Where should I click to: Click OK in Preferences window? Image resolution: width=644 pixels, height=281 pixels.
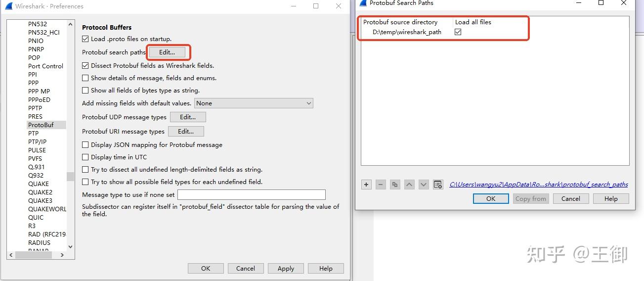coord(206,269)
